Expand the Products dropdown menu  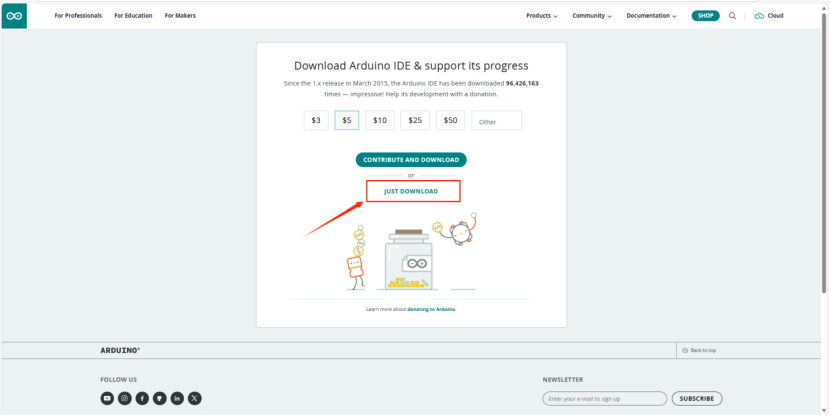tap(541, 16)
